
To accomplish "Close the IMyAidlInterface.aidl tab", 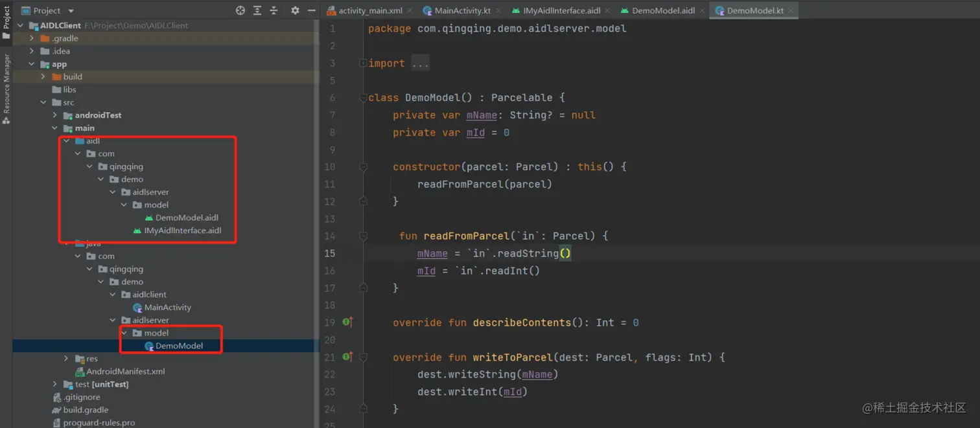I will click(x=607, y=11).
